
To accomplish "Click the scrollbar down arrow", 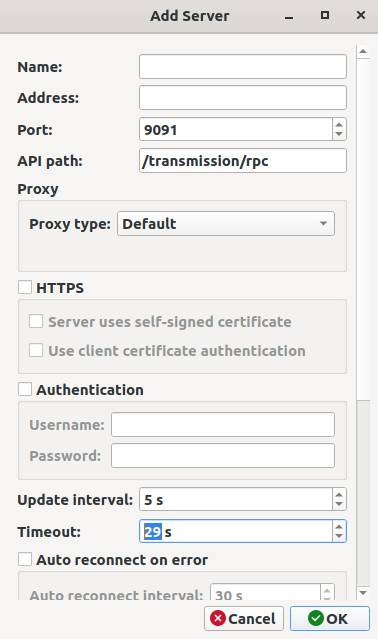I will pos(363,593).
